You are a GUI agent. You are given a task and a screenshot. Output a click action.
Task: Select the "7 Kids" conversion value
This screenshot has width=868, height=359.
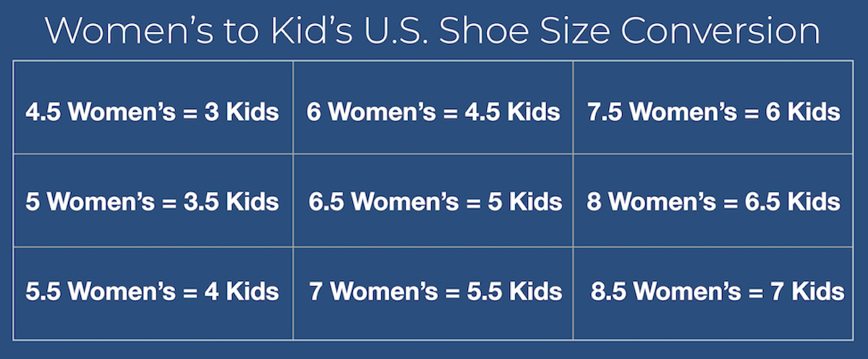(808, 291)
